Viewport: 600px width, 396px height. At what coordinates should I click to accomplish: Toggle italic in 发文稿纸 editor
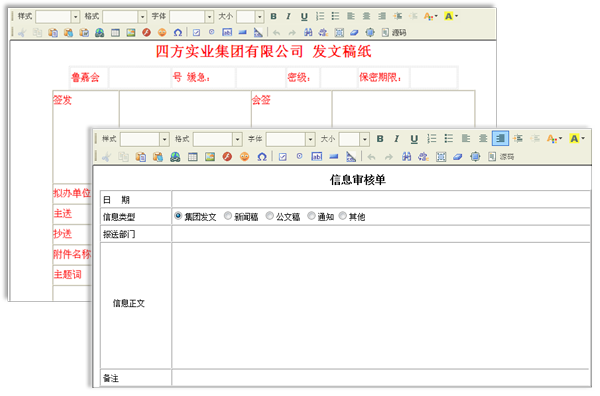(289, 16)
